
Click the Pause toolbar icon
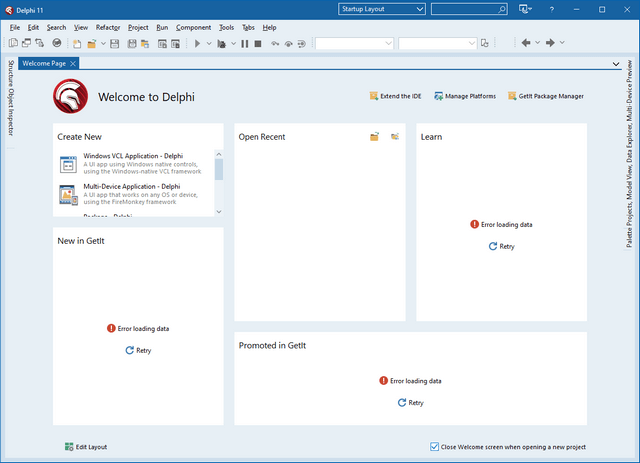[x=245, y=44]
